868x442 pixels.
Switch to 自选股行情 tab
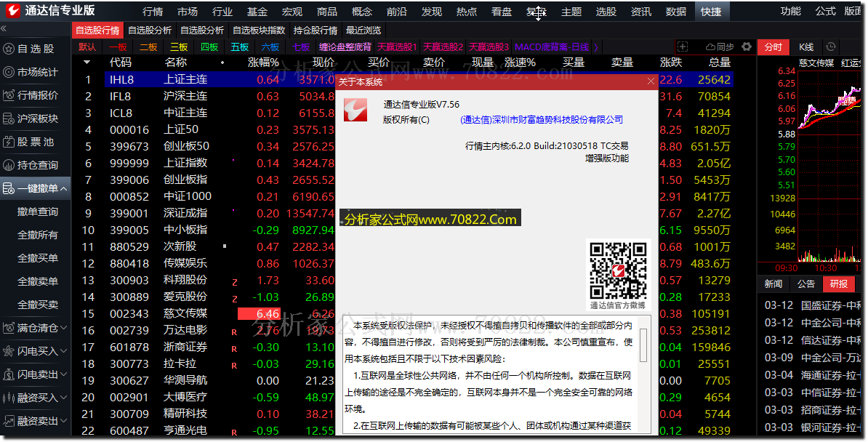[x=97, y=30]
